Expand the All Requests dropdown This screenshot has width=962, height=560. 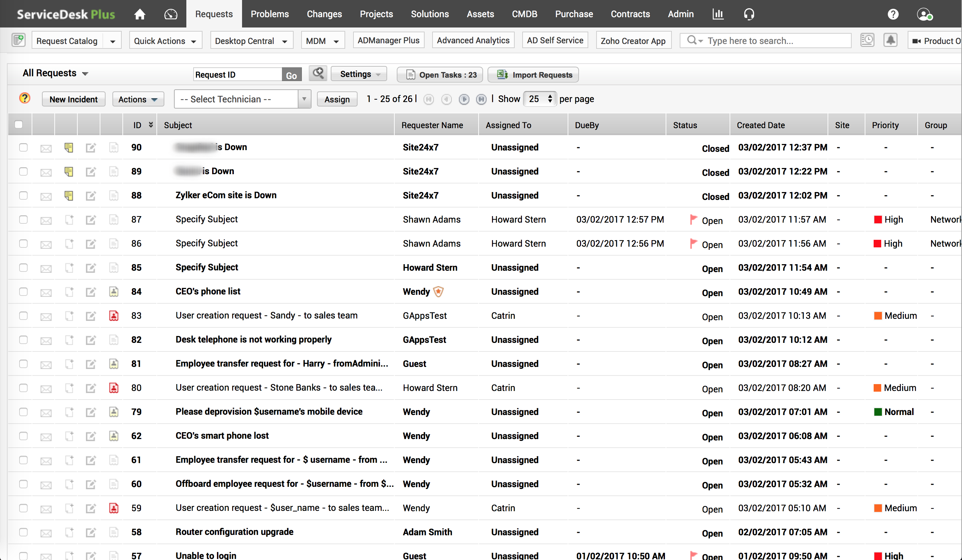(x=55, y=73)
